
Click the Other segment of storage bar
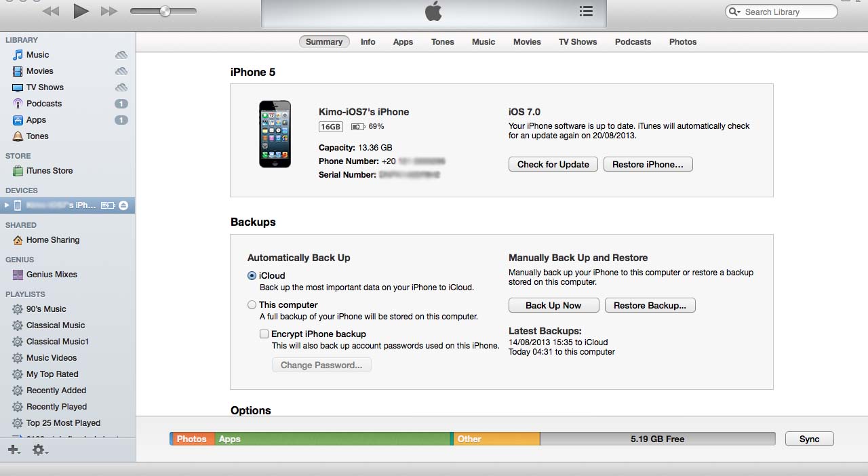496,439
